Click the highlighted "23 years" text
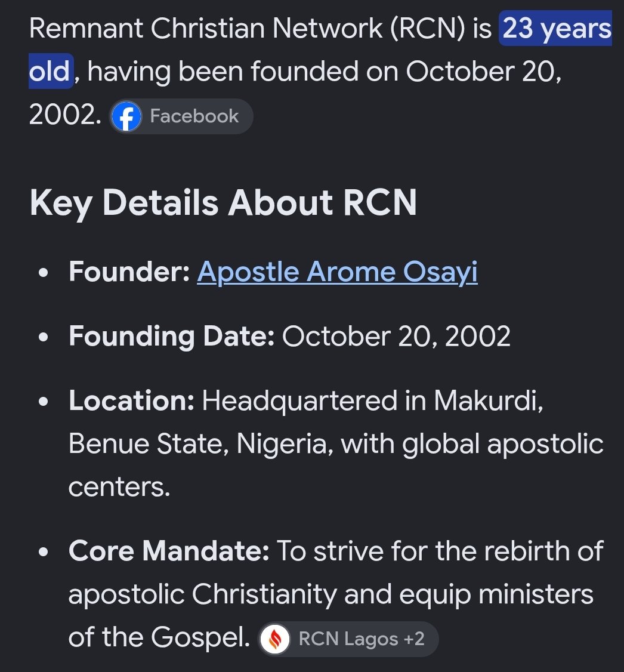This screenshot has width=624, height=672. [x=556, y=29]
